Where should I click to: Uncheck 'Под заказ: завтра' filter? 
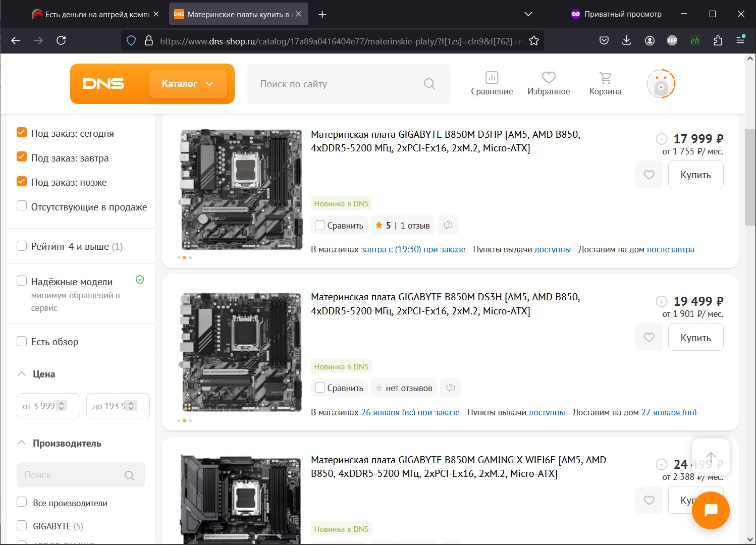22,157
